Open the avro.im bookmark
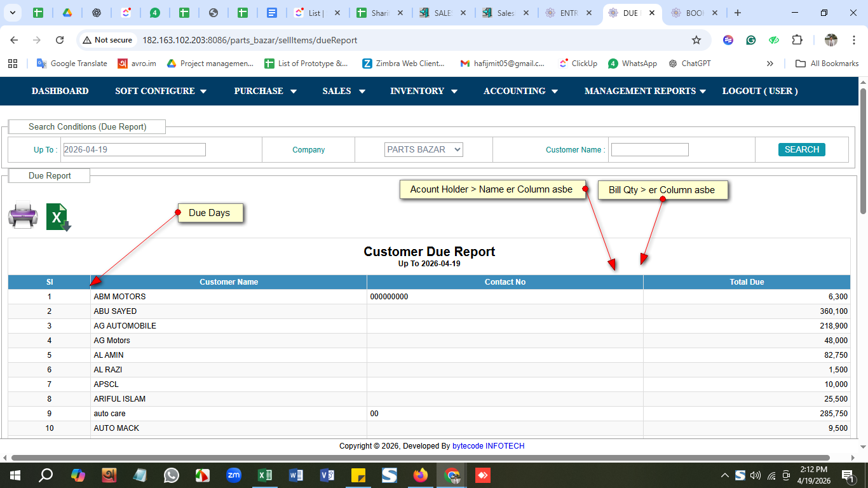This screenshot has height=488, width=868. [x=137, y=64]
